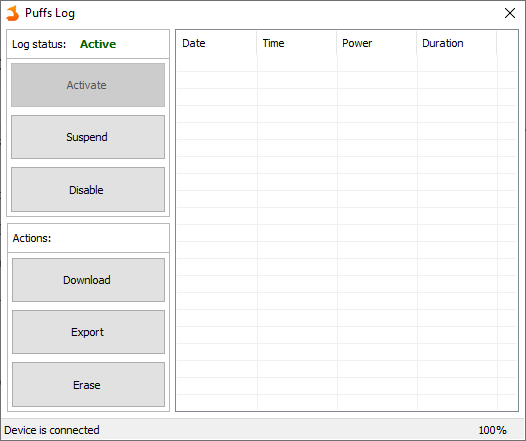This screenshot has height=441, width=526.
Task: Click the Actions section label
Action: tap(32, 238)
